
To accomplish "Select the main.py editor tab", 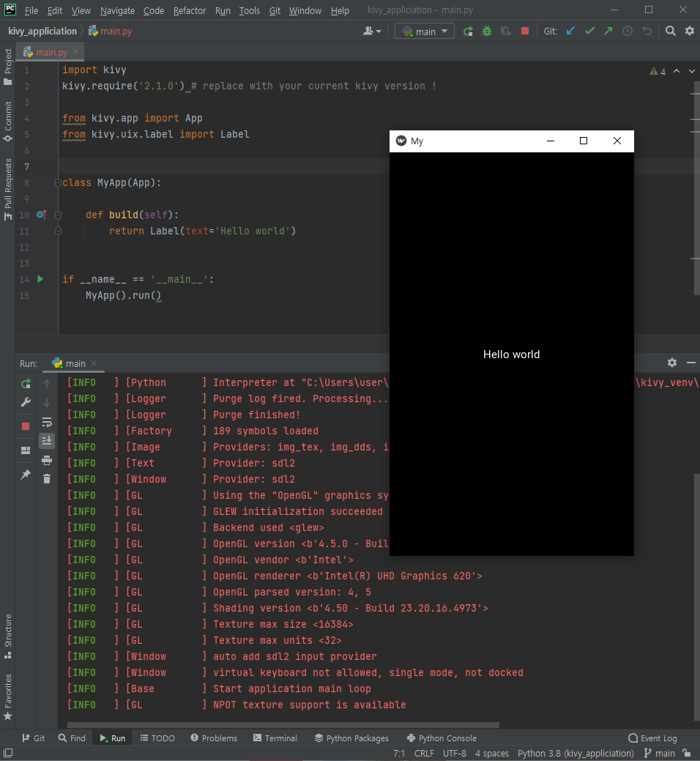I will 51,52.
